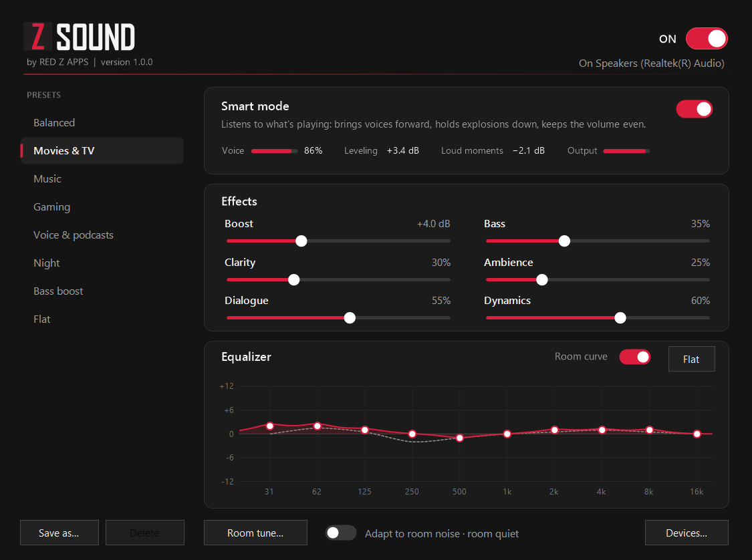
Task: Open the Devices... dialog
Action: click(686, 533)
